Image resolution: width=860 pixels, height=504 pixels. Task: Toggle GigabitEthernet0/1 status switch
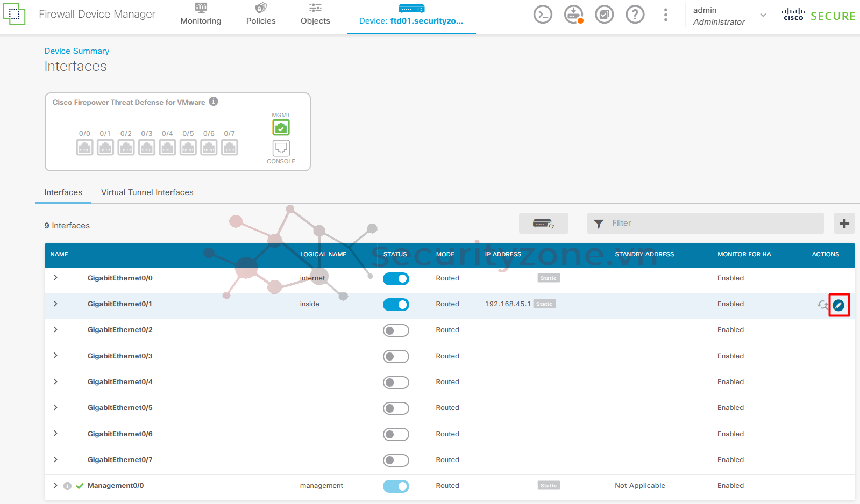pyautogui.click(x=396, y=305)
